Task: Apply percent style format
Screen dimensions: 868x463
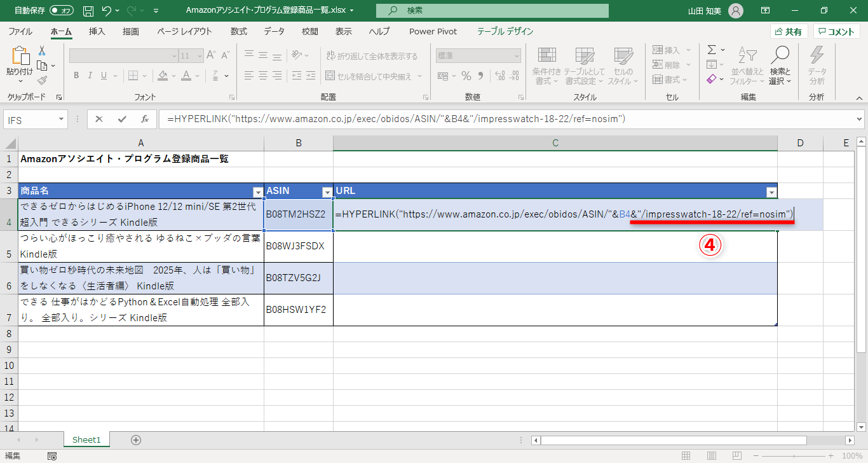Action: (x=466, y=76)
